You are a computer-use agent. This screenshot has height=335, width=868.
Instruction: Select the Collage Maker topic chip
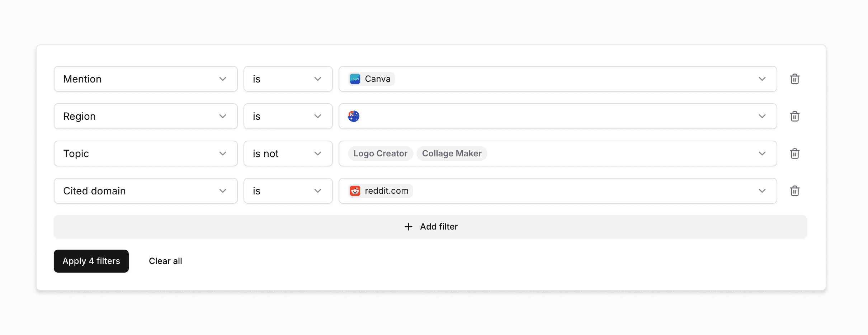[x=452, y=153]
